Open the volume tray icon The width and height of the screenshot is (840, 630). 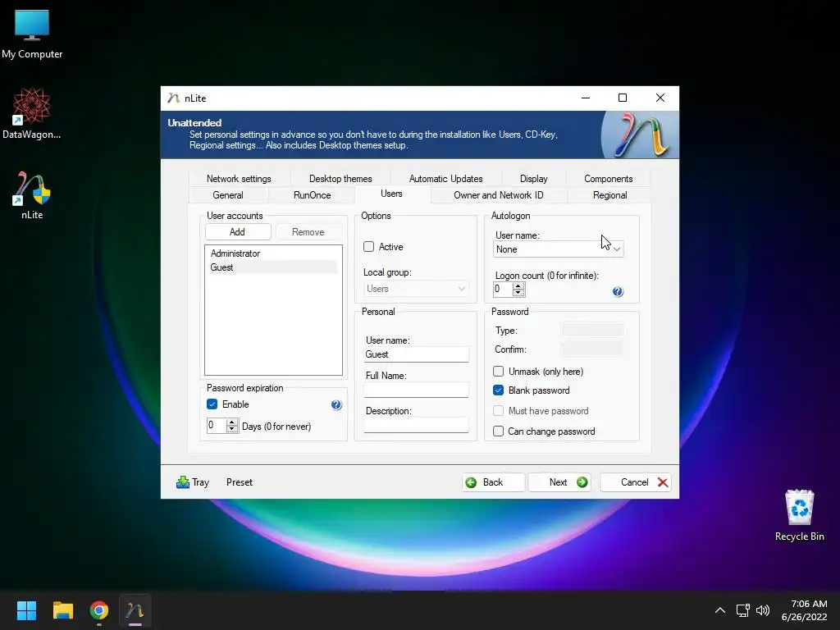tap(762, 610)
